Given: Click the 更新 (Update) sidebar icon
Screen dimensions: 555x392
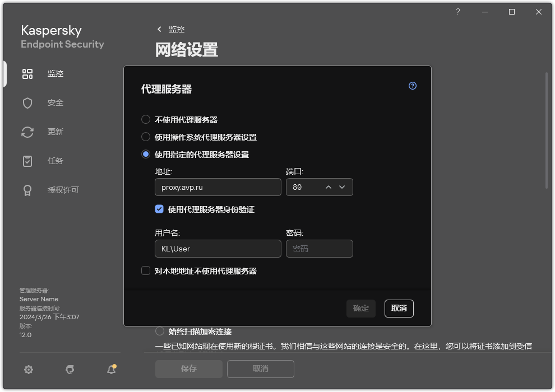Looking at the screenshot, I should tap(27, 132).
